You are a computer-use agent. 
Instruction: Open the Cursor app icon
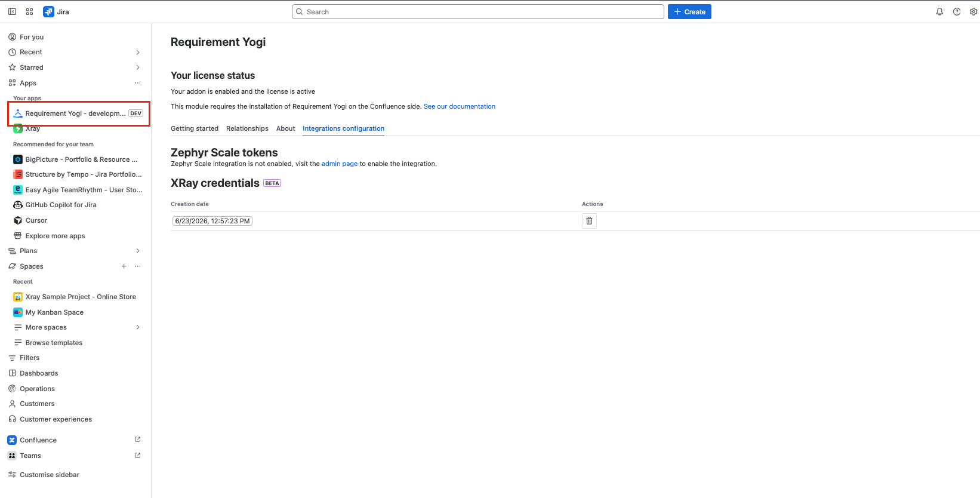tap(18, 220)
